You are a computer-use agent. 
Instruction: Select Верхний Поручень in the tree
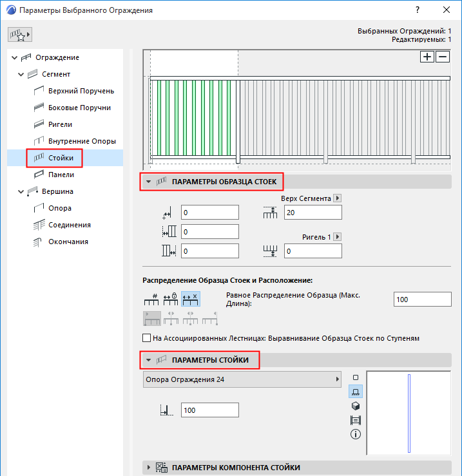[x=81, y=91]
